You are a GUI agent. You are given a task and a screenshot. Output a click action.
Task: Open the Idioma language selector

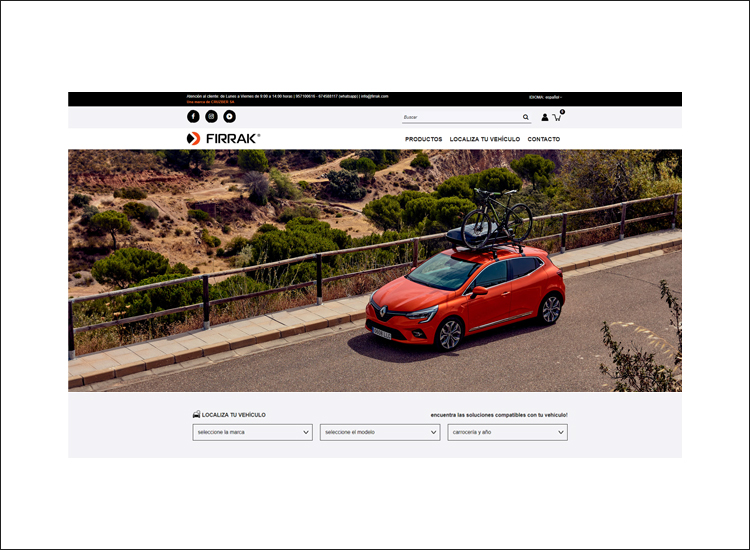point(546,97)
